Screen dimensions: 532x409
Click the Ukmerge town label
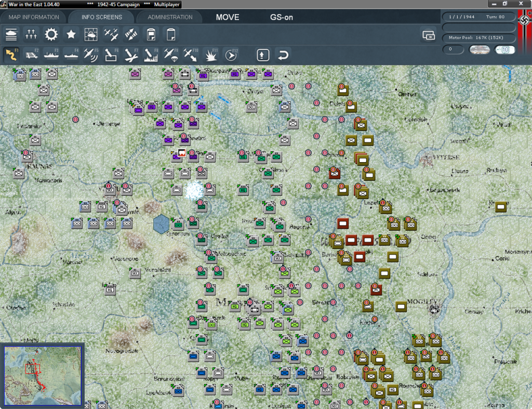coord(109,124)
